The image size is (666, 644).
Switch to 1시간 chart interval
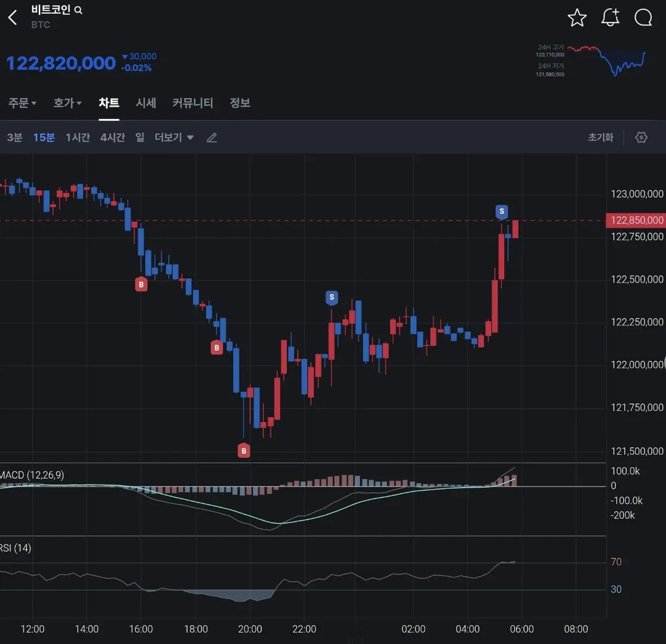pyautogui.click(x=78, y=138)
